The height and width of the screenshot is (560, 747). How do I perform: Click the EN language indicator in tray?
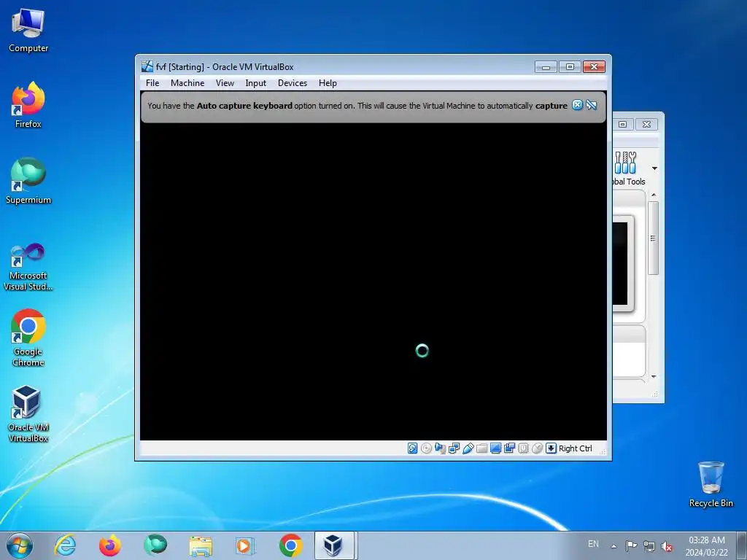point(593,544)
